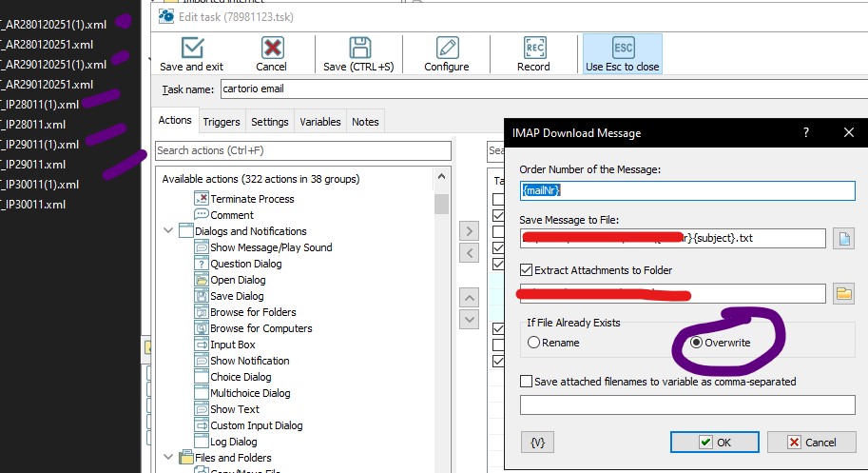The height and width of the screenshot is (473, 868).
Task: Click the Save and exit toolbar icon
Action: (192, 49)
